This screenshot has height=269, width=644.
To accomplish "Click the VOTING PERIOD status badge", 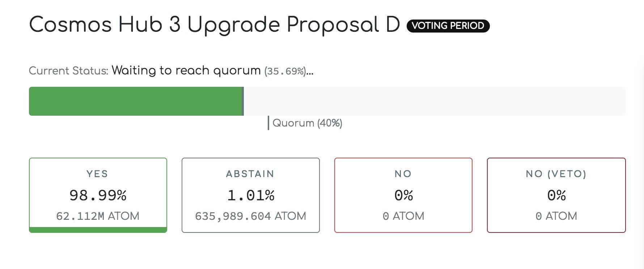I will (x=448, y=26).
